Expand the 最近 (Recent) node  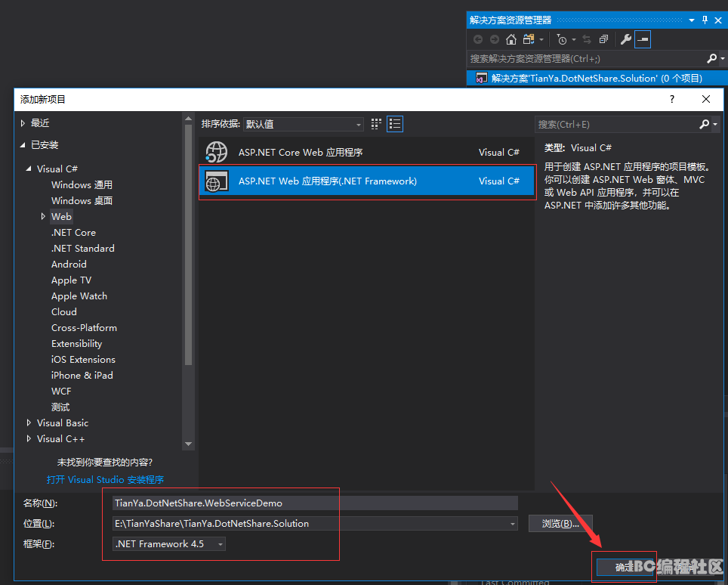click(23, 123)
